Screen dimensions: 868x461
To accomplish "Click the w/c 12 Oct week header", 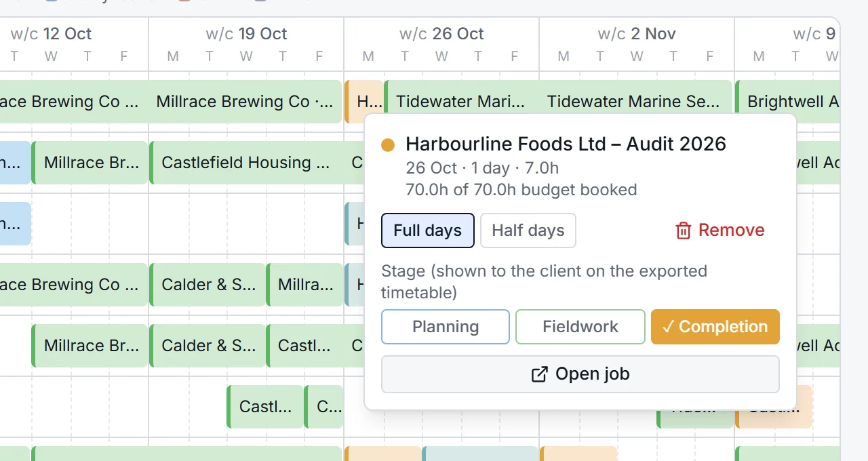I will [x=51, y=34].
